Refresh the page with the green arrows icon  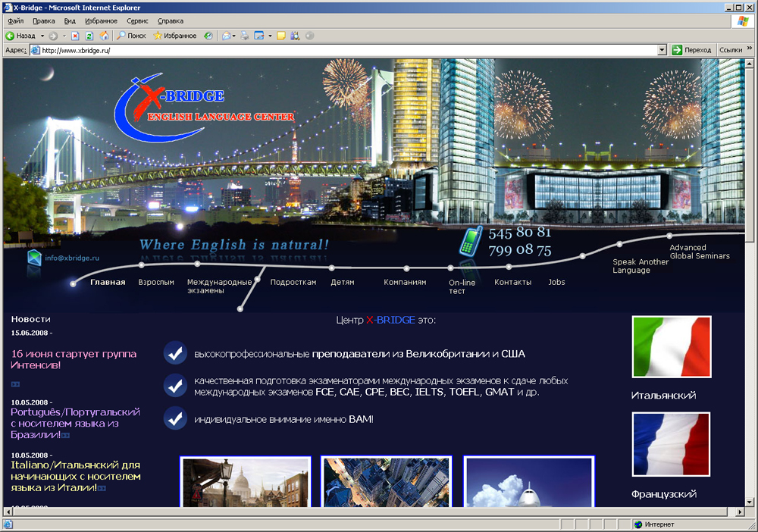click(x=89, y=36)
